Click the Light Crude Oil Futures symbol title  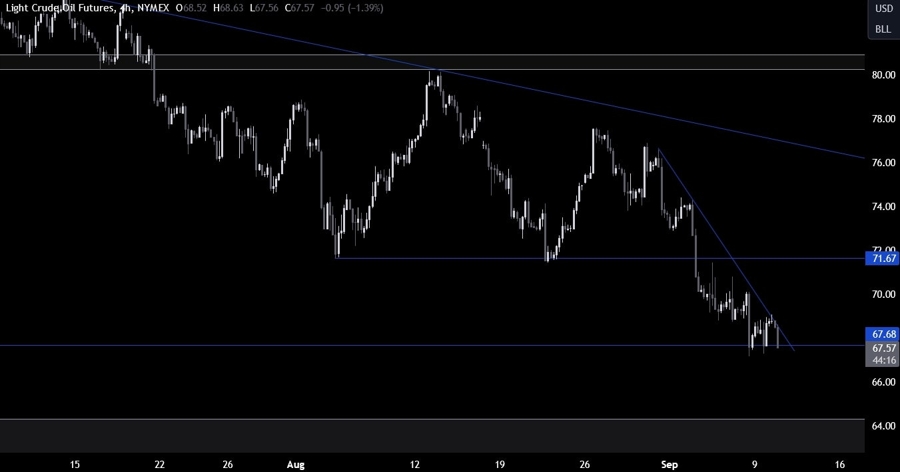[59, 8]
